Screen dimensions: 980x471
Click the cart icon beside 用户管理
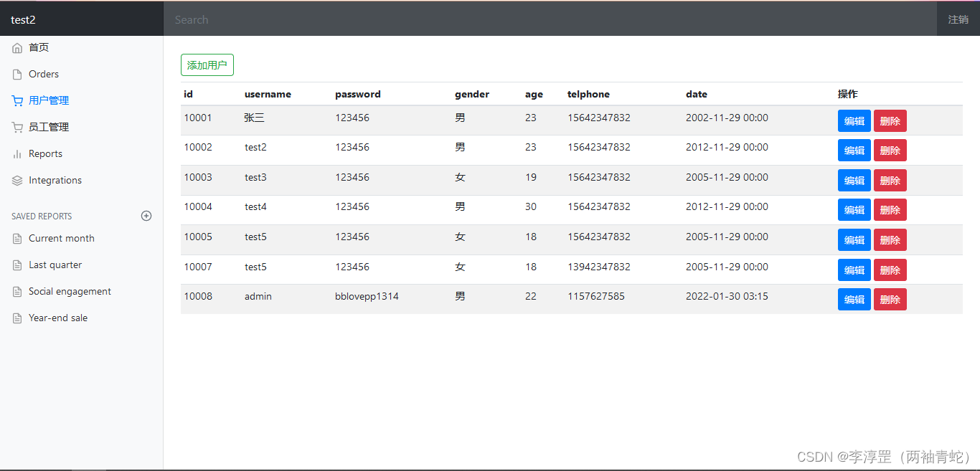click(x=17, y=101)
